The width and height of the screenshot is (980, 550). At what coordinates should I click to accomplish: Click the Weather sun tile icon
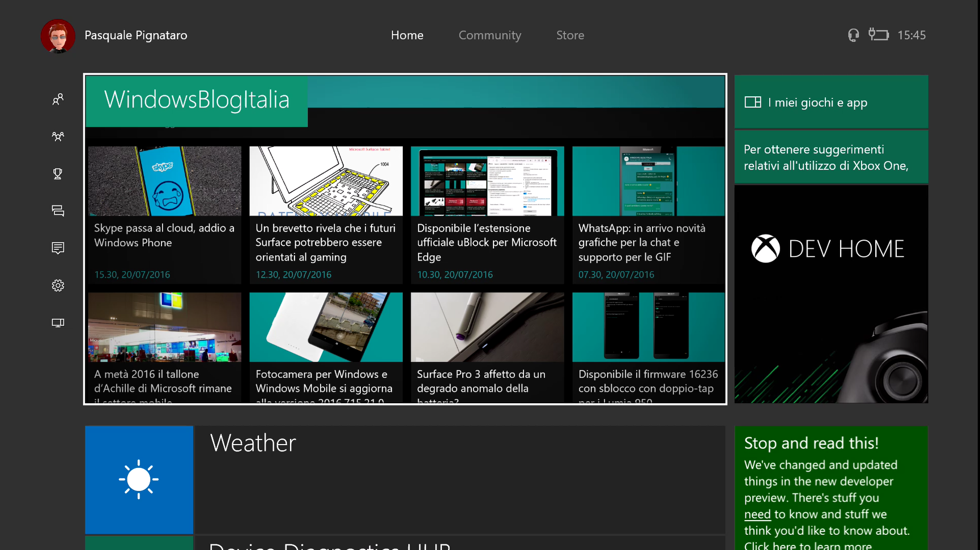[x=139, y=480]
